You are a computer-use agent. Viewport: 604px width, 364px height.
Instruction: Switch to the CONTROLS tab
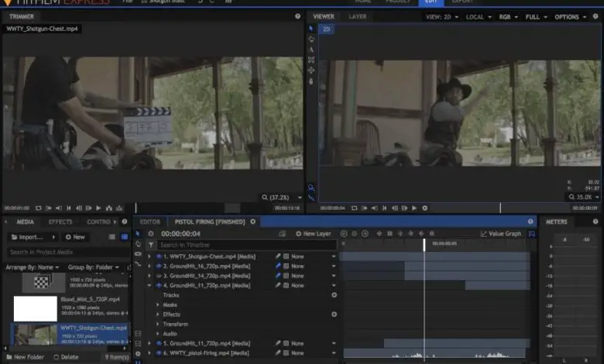98,221
